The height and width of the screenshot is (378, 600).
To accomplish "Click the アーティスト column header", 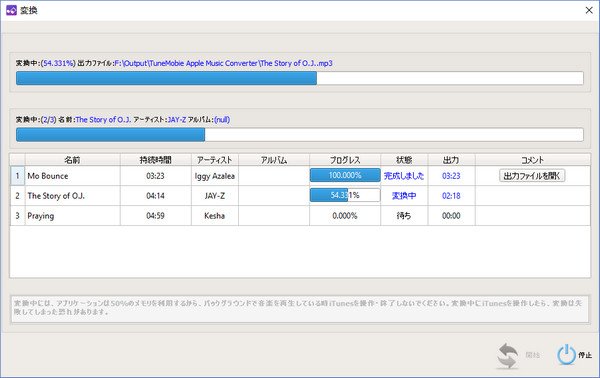I will (x=215, y=160).
